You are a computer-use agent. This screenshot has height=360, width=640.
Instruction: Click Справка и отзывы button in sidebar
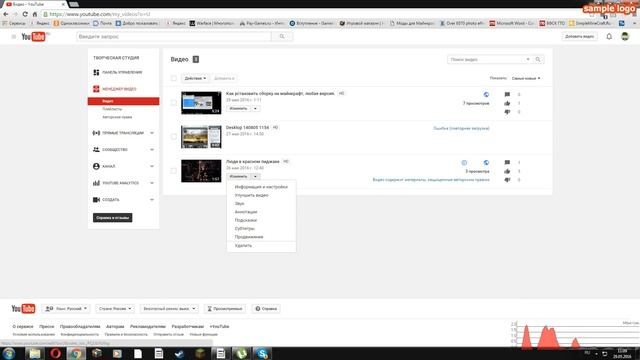point(112,218)
